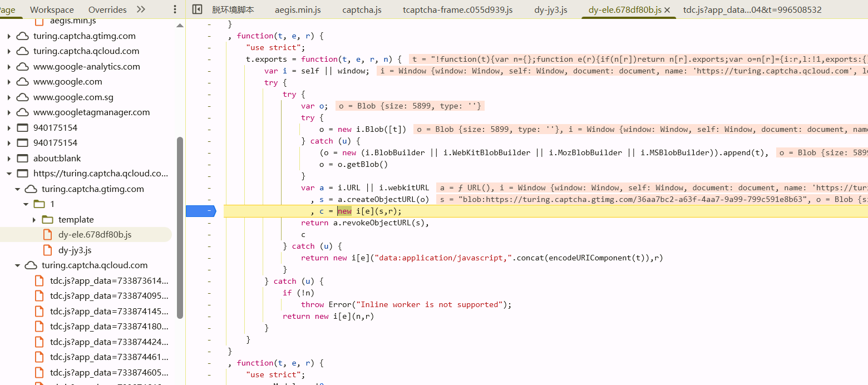Click the Page tab in Sources navigator

[8, 9]
